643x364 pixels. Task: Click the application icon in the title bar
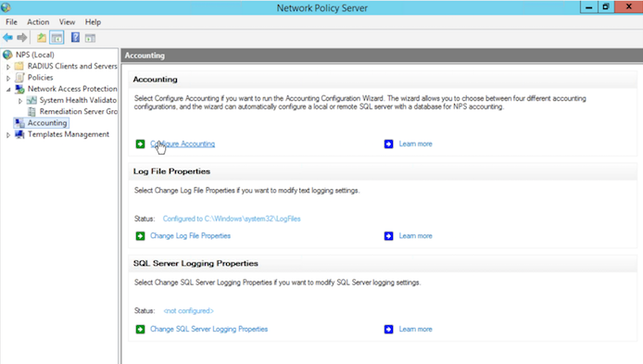click(6, 7)
